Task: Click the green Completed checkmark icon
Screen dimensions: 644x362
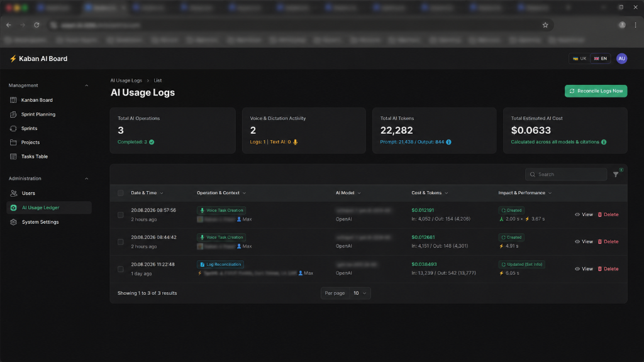Action: click(152, 142)
